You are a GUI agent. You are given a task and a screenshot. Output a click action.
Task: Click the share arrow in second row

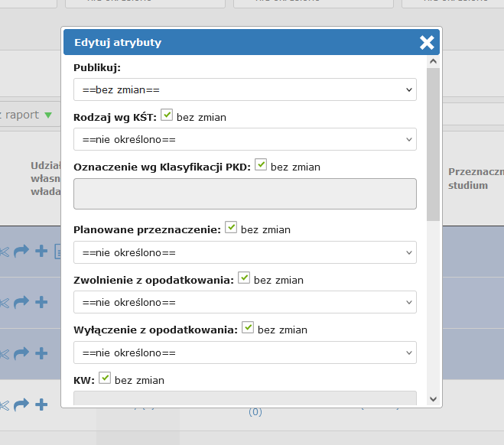tap(21, 302)
